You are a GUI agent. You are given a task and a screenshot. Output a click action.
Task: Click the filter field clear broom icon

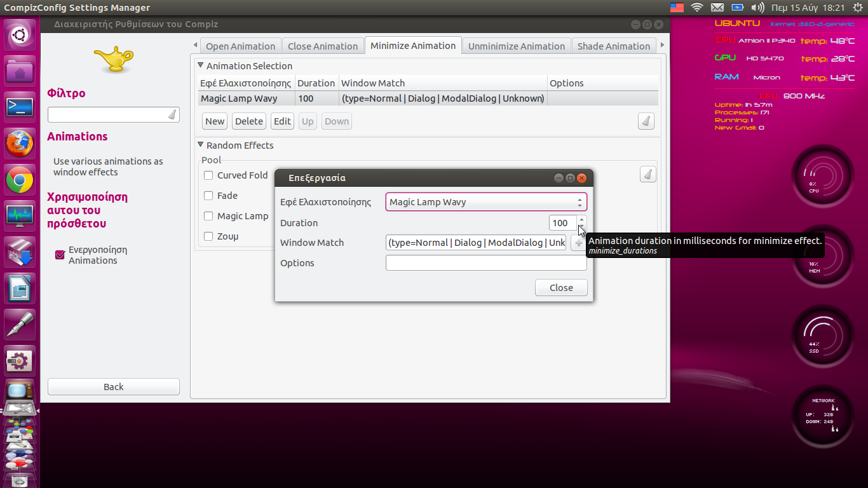pyautogui.click(x=172, y=115)
